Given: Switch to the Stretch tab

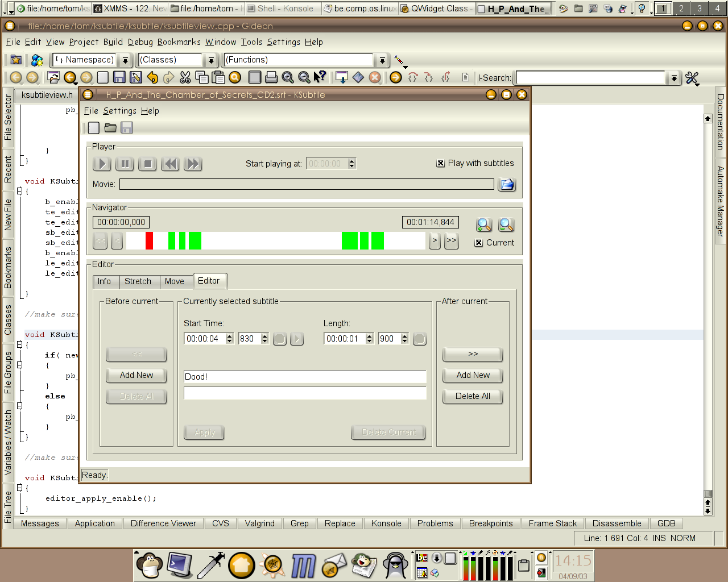Looking at the screenshot, I should (x=138, y=281).
